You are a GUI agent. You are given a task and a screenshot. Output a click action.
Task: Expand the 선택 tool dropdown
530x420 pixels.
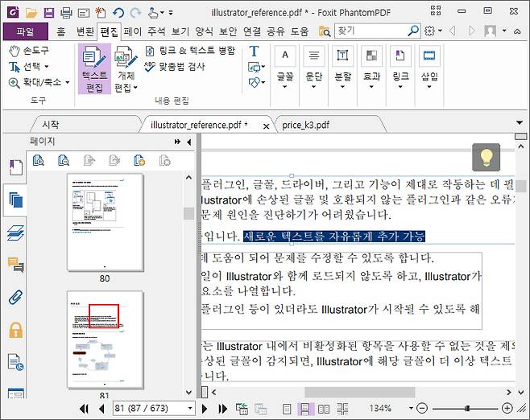[x=47, y=67]
